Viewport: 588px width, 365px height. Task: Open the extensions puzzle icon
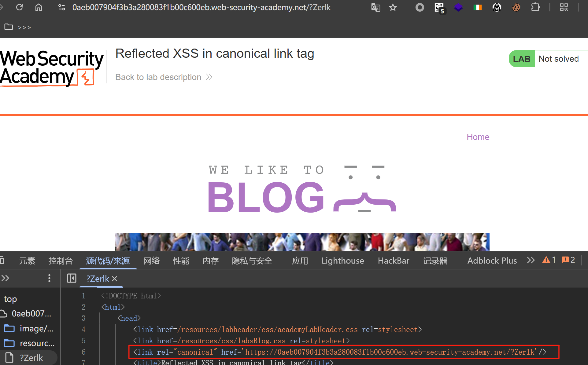tap(535, 7)
